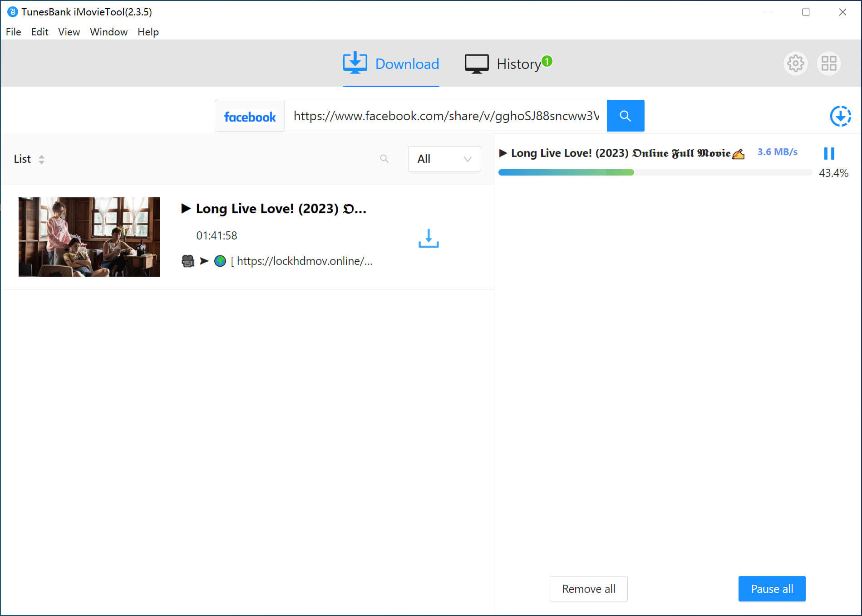Click the 43.4% progress text
Screen dimensions: 862x616
(833, 173)
